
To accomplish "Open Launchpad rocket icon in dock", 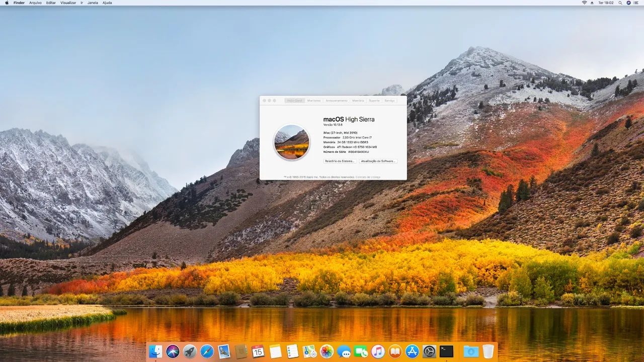I will [x=190, y=351].
